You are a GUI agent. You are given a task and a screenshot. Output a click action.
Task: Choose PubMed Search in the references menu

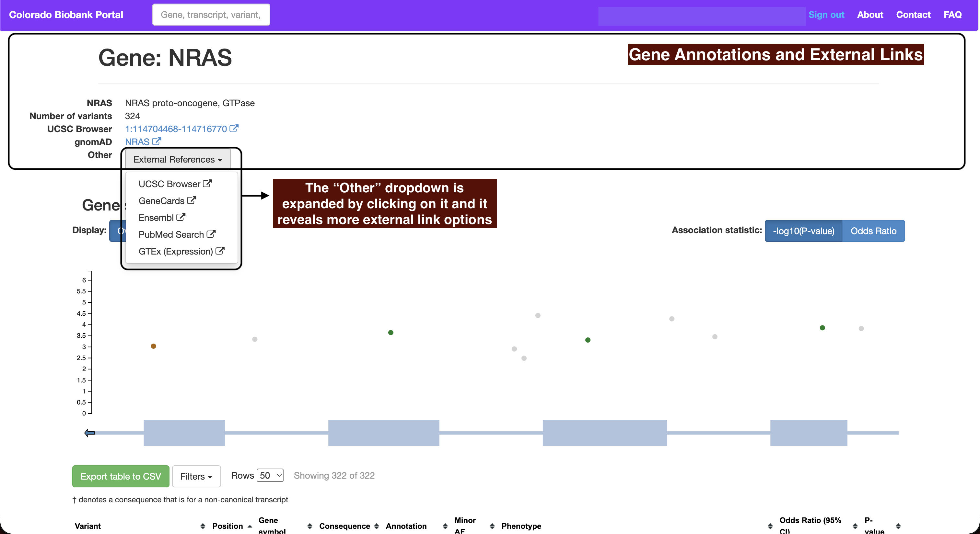coord(177,234)
